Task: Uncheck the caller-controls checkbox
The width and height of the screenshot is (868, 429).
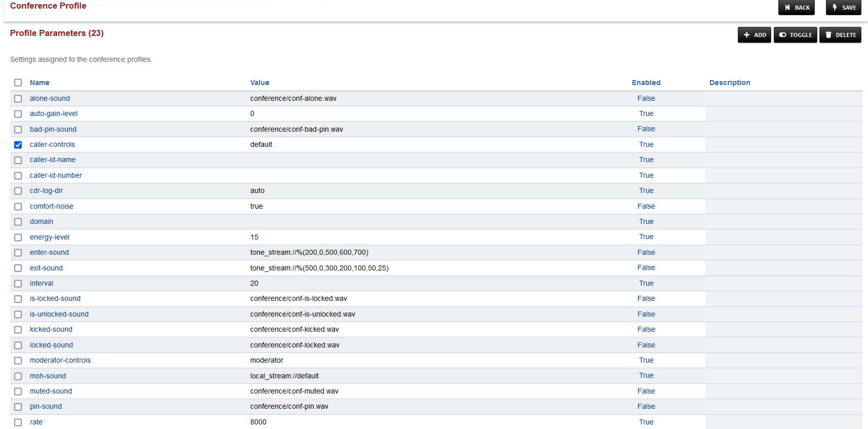Action: 18,145
